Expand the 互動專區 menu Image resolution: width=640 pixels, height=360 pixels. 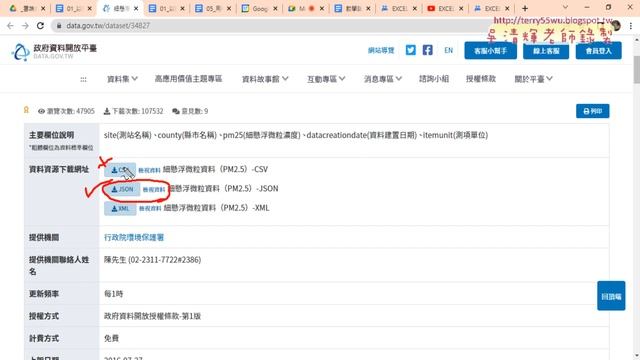pyautogui.click(x=326, y=79)
